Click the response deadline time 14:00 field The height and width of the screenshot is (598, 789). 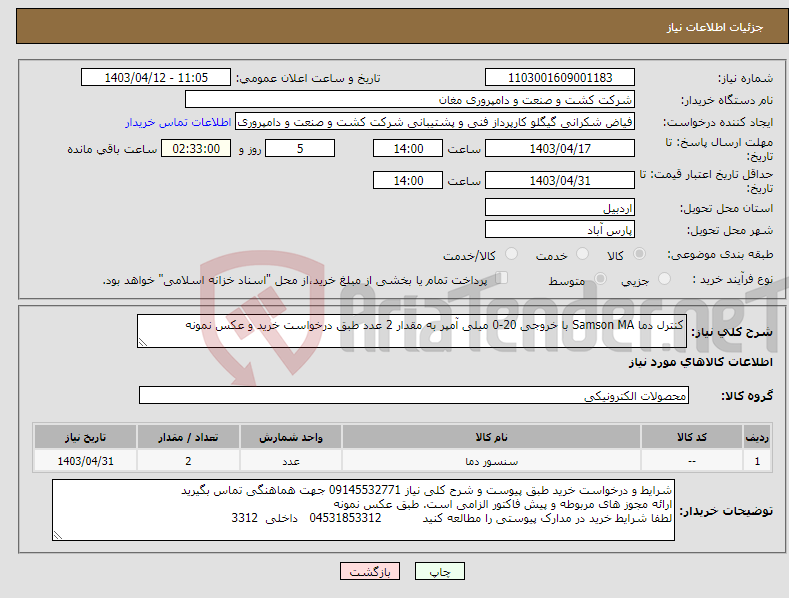click(408, 148)
